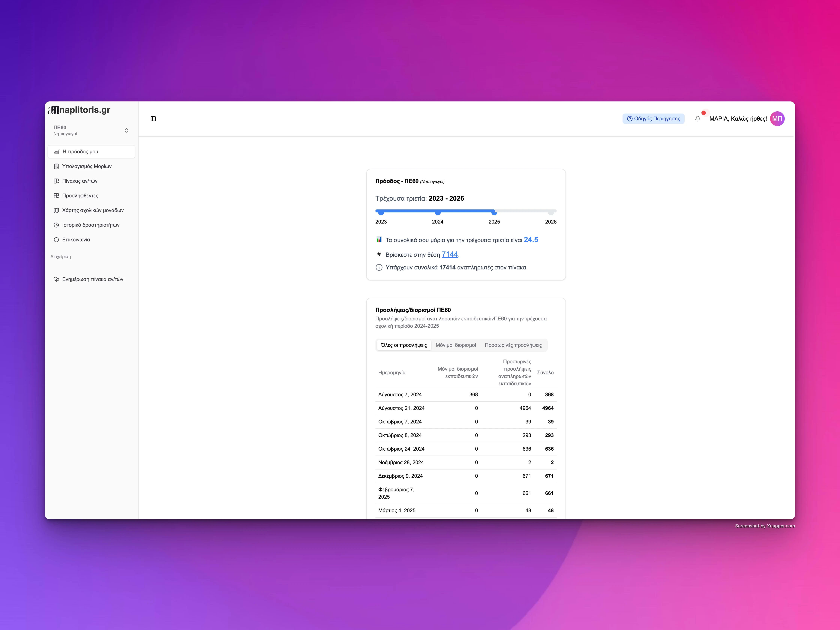Click the Οδηγός Περιήγησης button
840x630 pixels.
[x=654, y=119]
